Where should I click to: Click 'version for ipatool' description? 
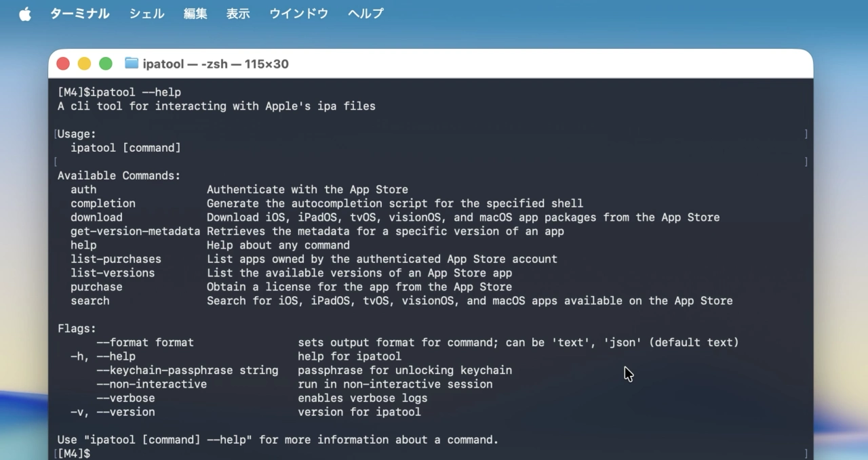coord(359,412)
